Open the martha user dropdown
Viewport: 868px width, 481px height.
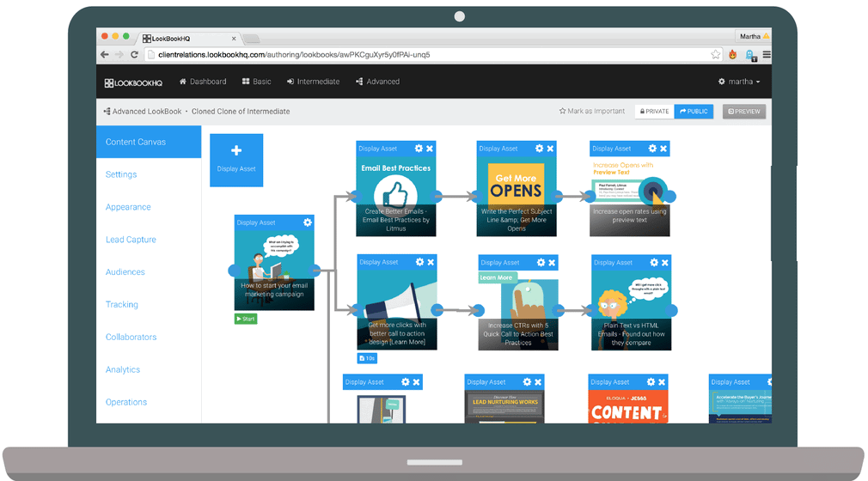[x=739, y=82]
